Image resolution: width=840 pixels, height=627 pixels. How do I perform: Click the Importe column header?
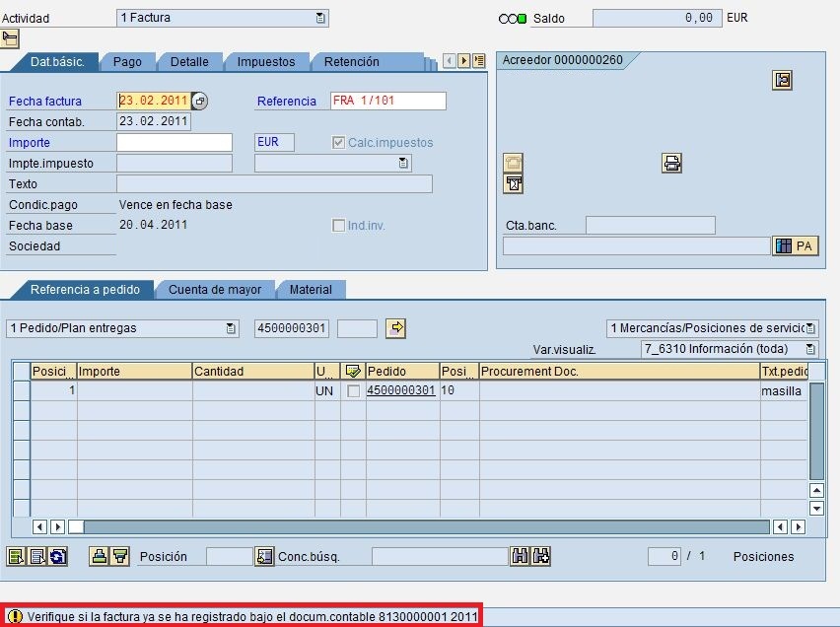(134, 372)
